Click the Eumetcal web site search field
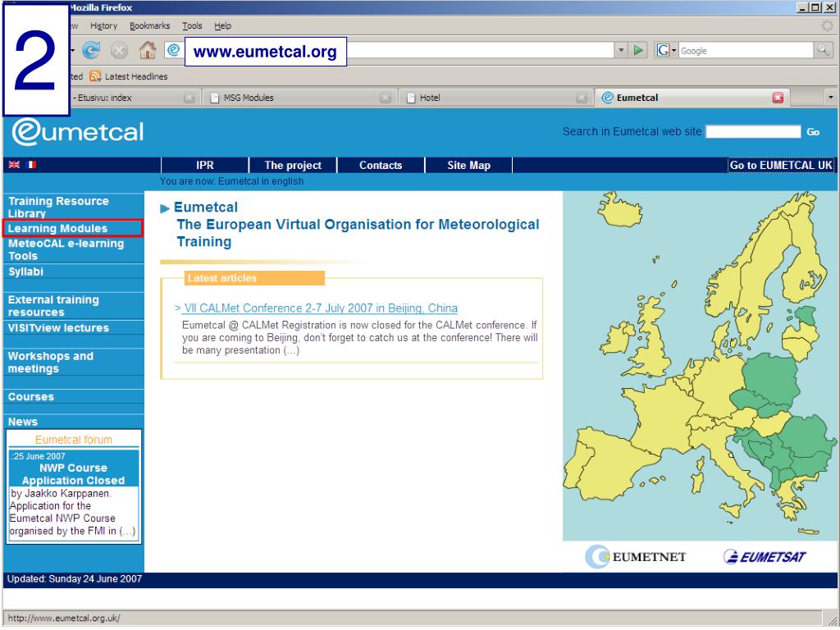 (753, 132)
